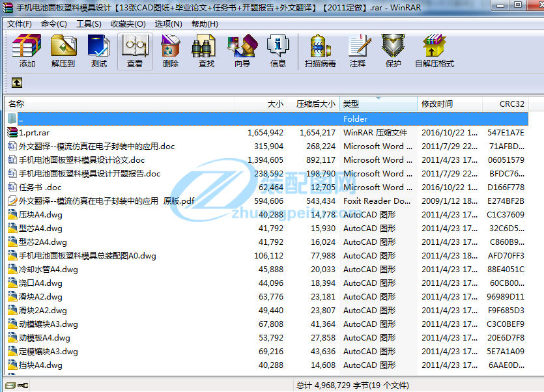The width and height of the screenshot is (544, 392).
Task: Click date 2009/1/12 18... cell
Action: [x=450, y=201]
